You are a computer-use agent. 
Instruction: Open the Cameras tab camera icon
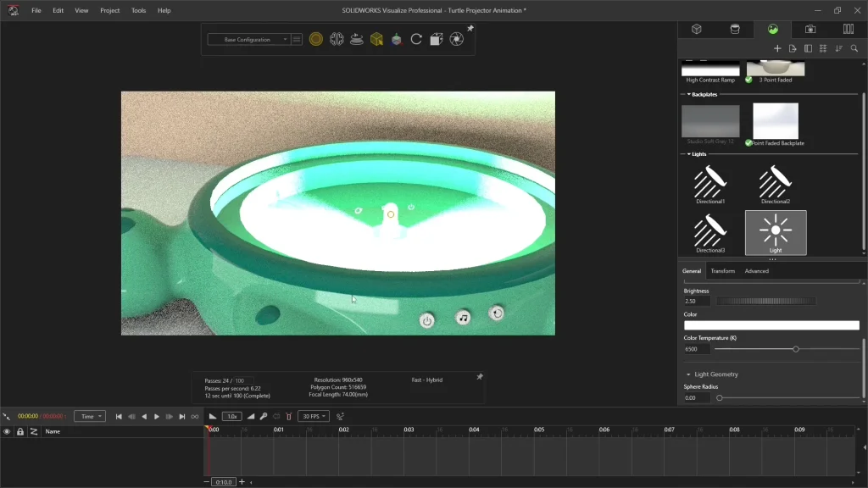tap(810, 29)
